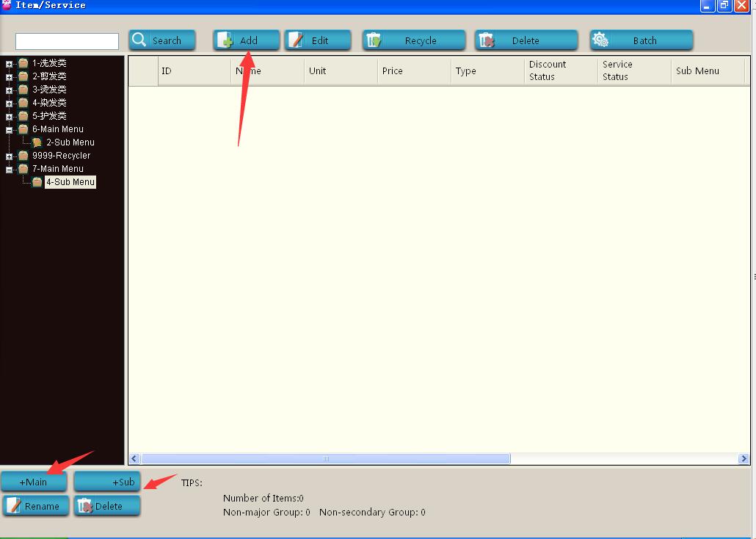Click the magnifier icon on Search
This screenshot has height=539, width=756.
click(x=139, y=39)
